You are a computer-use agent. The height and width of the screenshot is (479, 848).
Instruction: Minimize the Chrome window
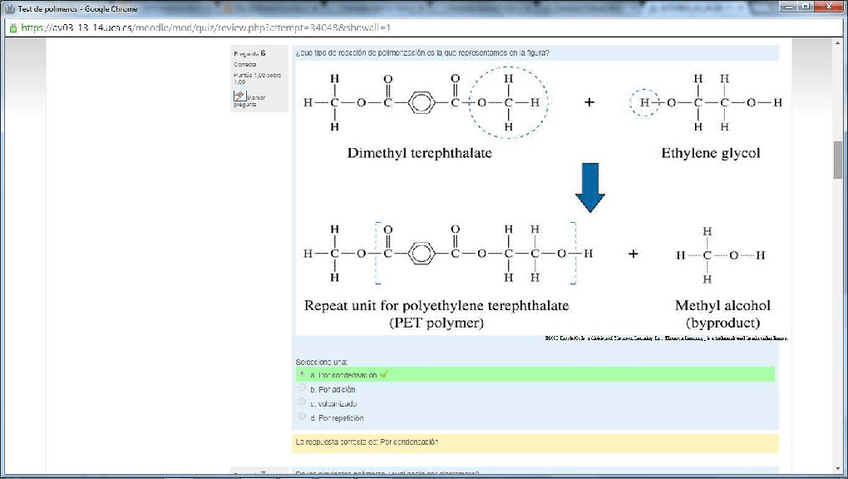pyautogui.click(x=790, y=6)
